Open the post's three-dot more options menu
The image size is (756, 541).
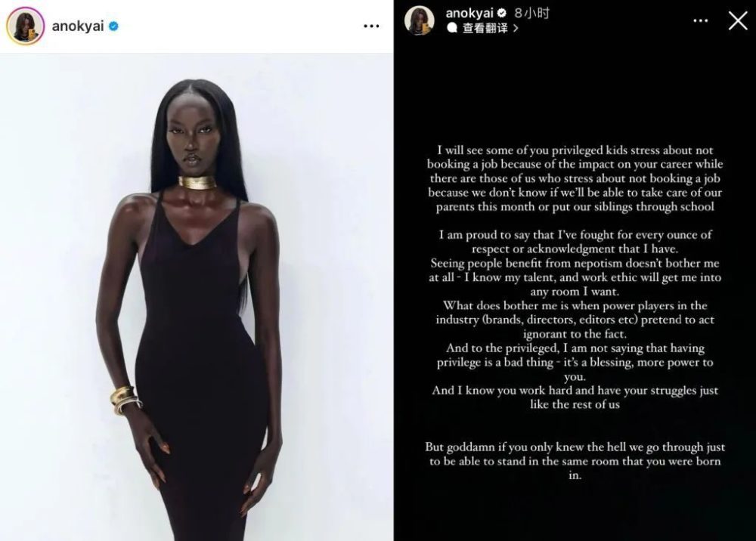(x=371, y=26)
